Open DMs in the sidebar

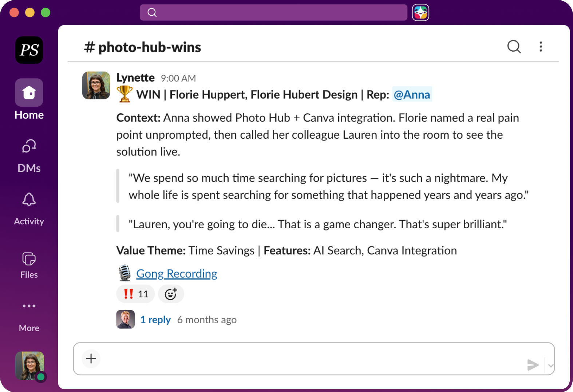tap(29, 156)
